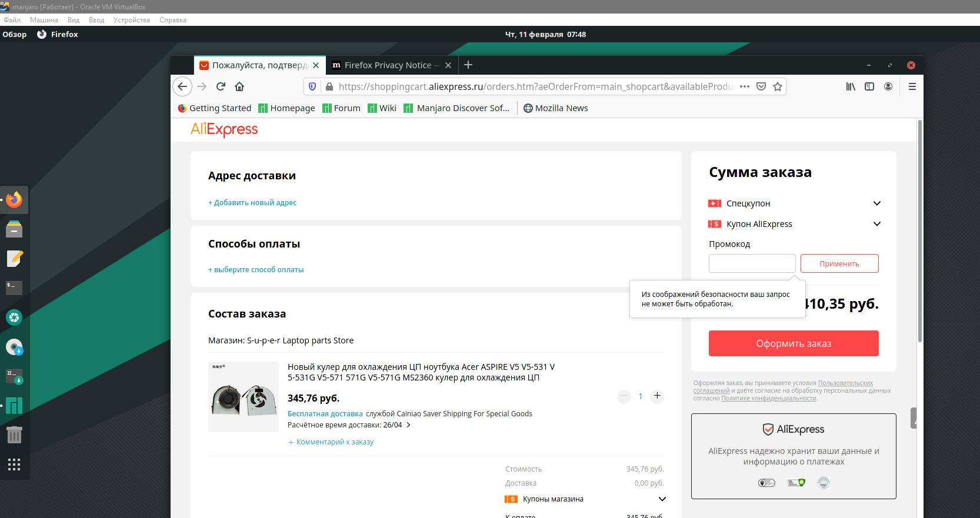Viewport: 980px width, 518px height.
Task: Open the Политике конфиденциальности link
Action: [769, 399]
